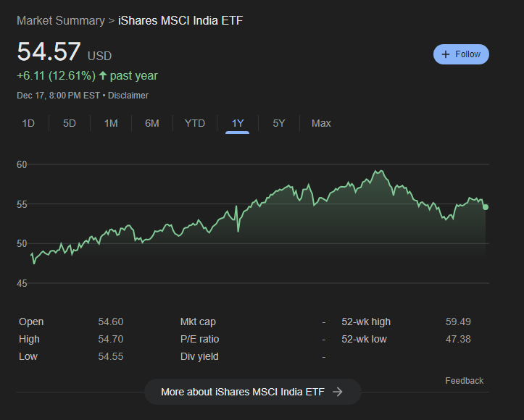Click the 45 axis label on chart
This screenshot has height=420, width=524.
[x=22, y=283]
